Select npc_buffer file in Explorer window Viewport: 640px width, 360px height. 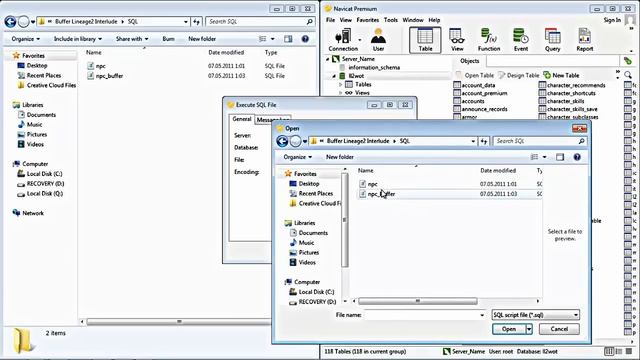[105, 76]
